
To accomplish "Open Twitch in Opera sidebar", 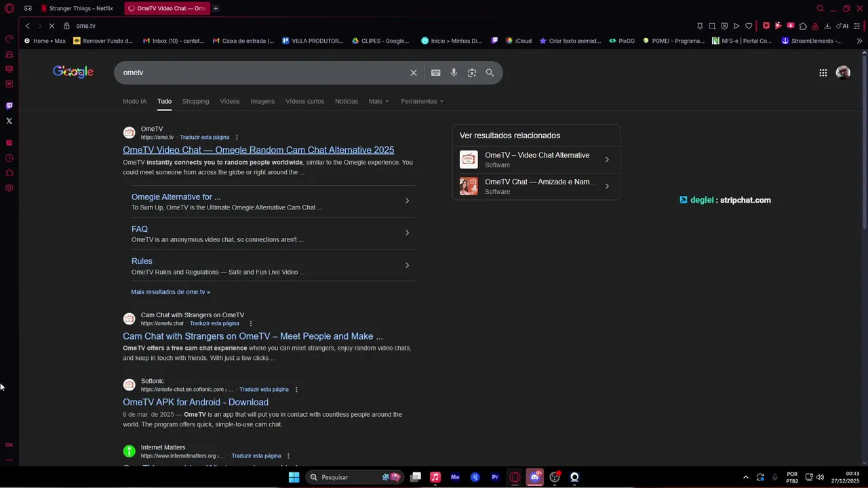I will click(9, 106).
